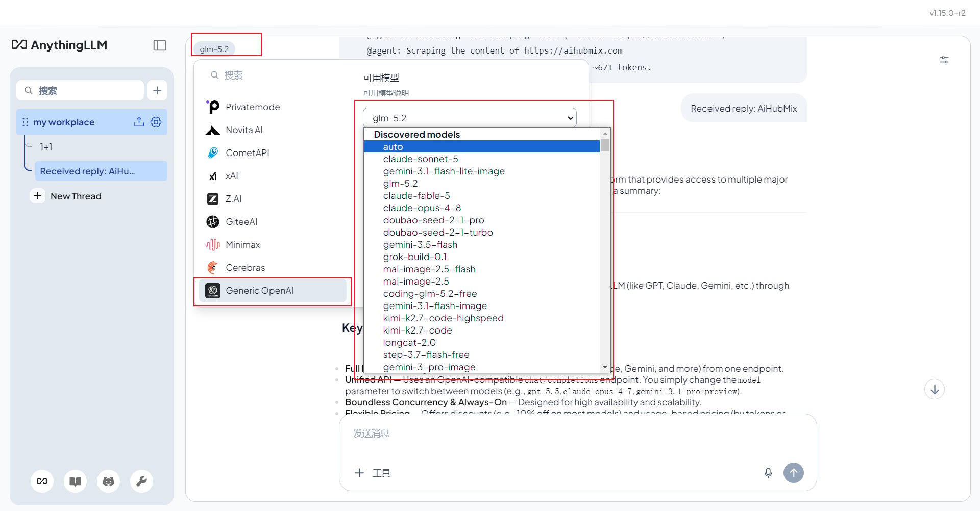Select the Cerebras provider
The height and width of the screenshot is (511, 980).
pos(273,268)
